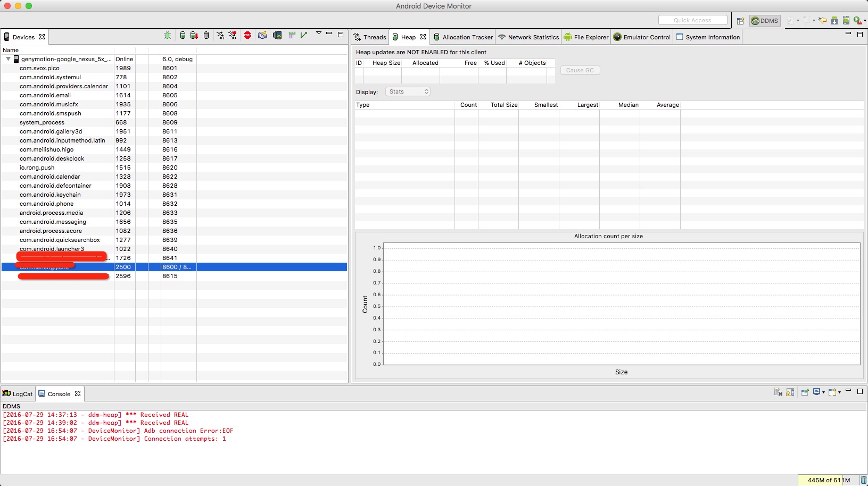Image resolution: width=868 pixels, height=486 pixels.
Task: Click the Cause GC button
Action: pos(580,70)
